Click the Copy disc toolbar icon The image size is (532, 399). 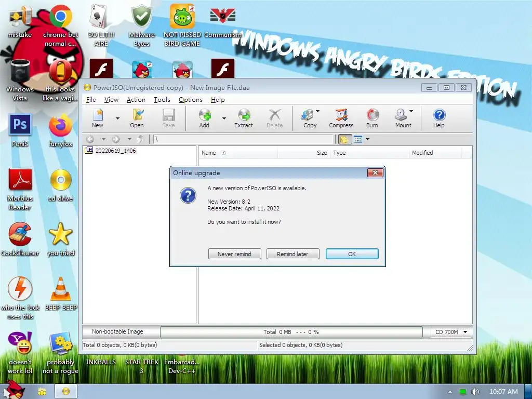point(310,118)
